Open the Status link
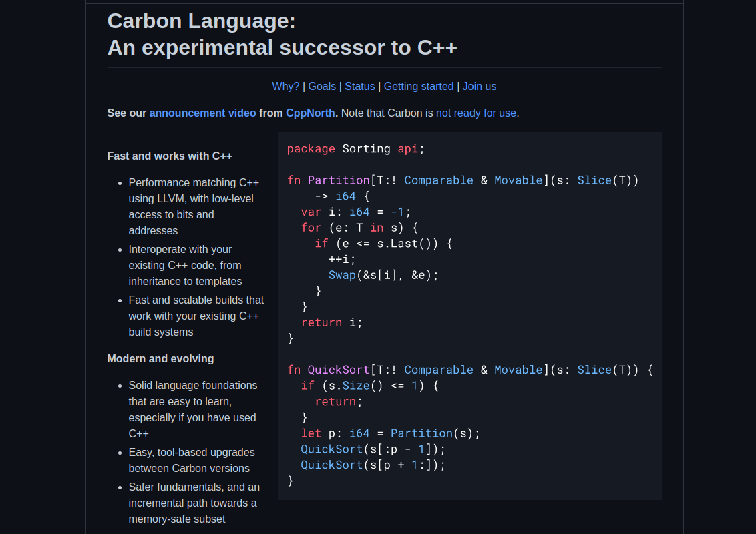This screenshot has width=756, height=534. pyautogui.click(x=360, y=87)
